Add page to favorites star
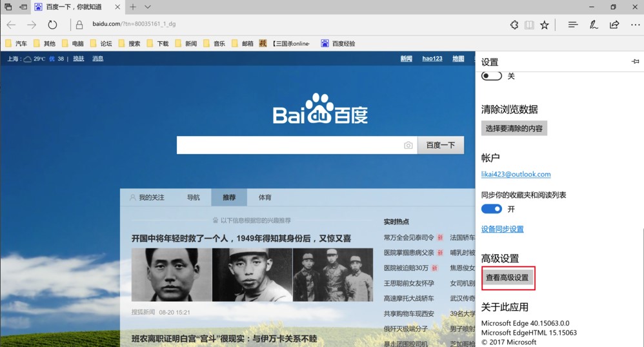 544,25
